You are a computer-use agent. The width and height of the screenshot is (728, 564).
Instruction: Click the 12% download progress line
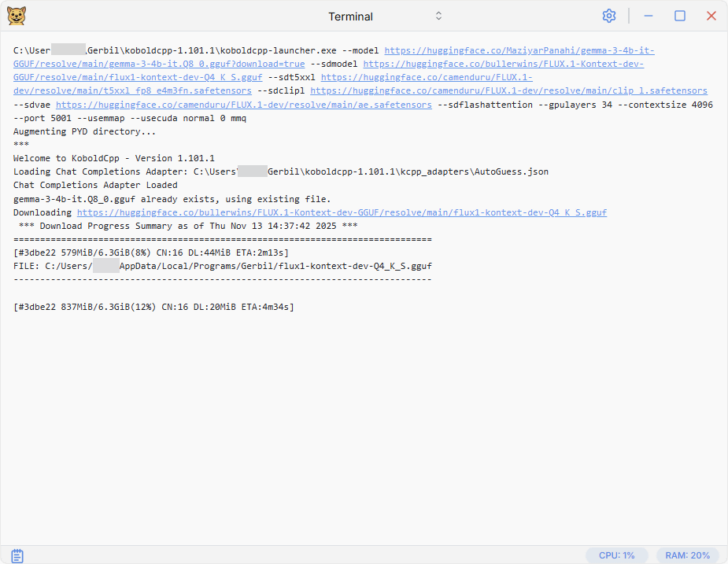click(153, 307)
